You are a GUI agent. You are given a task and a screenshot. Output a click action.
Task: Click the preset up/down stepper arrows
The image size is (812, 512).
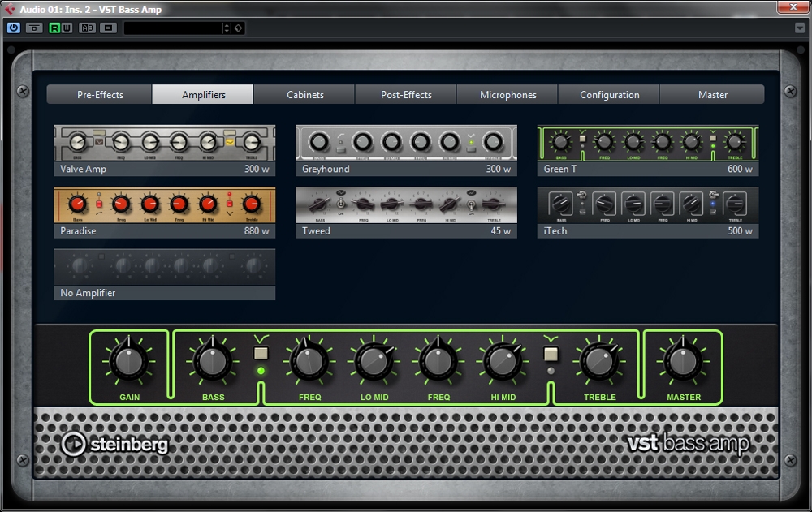tap(227, 28)
